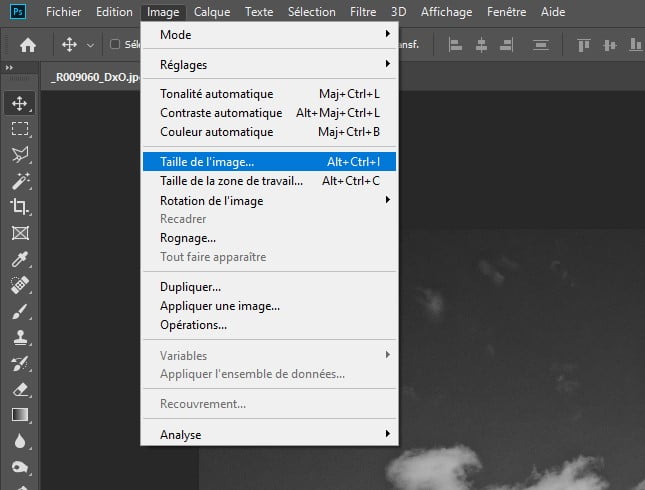Image resolution: width=645 pixels, height=490 pixels.
Task: Toggle the auto-select checkbox in options bar
Action: point(115,45)
